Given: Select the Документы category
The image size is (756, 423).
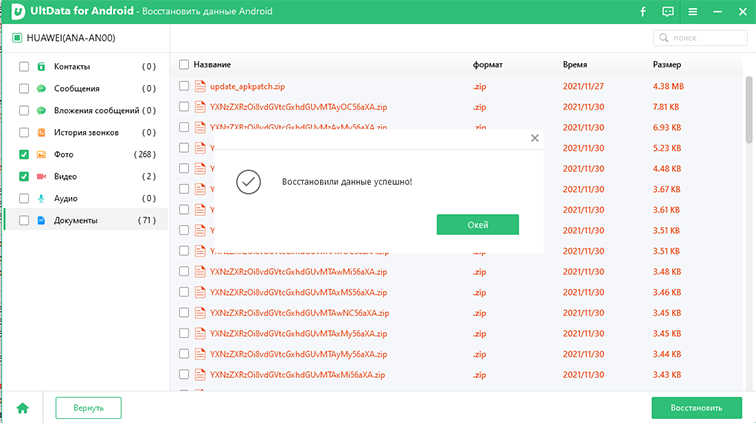Looking at the screenshot, I should [76, 220].
